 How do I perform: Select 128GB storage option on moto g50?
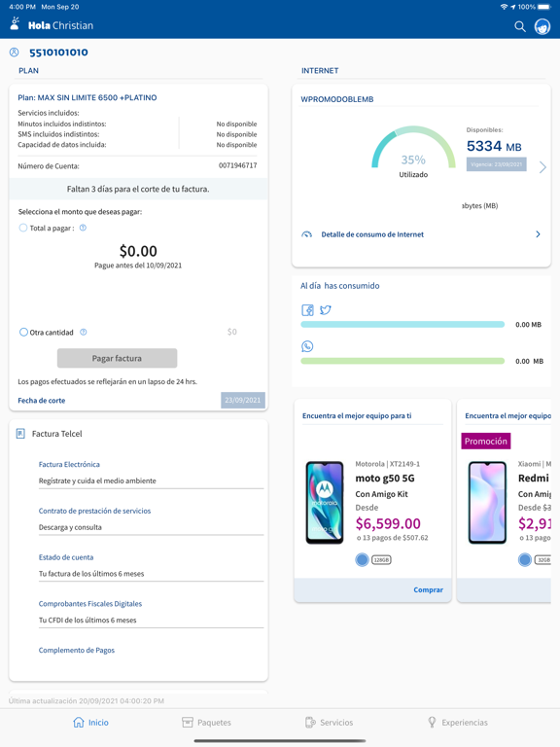point(381,560)
